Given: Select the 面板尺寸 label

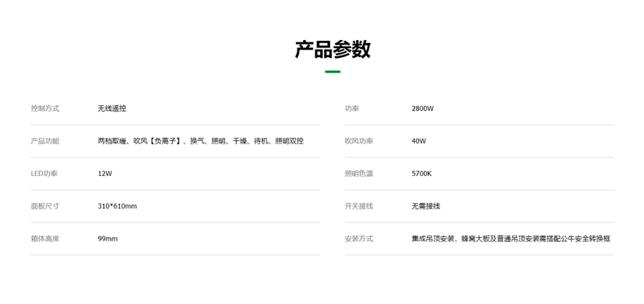Looking at the screenshot, I should (x=45, y=206).
